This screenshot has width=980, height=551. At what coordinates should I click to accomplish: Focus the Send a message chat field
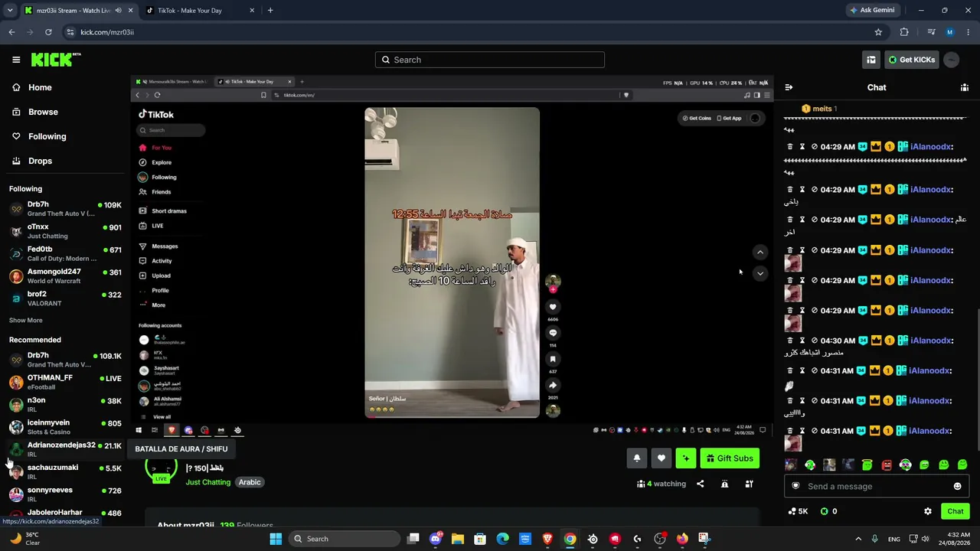click(x=877, y=486)
